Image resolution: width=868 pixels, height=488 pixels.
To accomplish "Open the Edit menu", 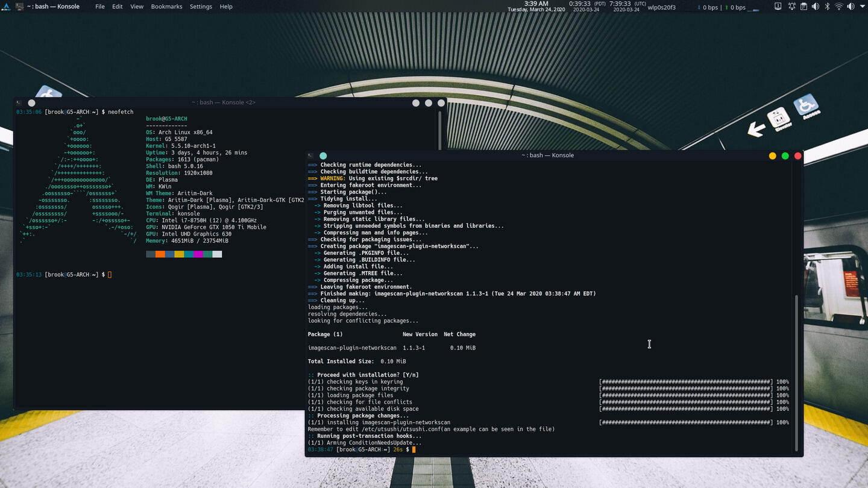I will [118, 7].
